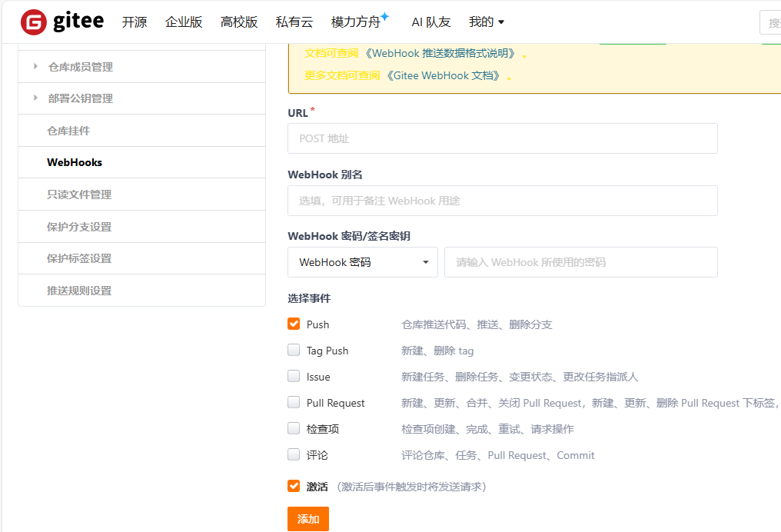
Task: Open the WebHook 密码 type dropdown
Action: [x=363, y=262]
